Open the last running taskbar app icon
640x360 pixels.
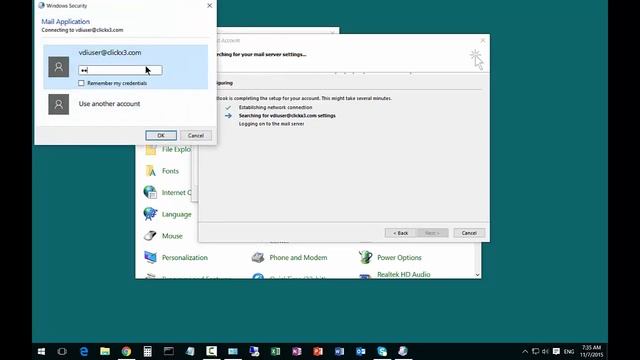pos(403,351)
